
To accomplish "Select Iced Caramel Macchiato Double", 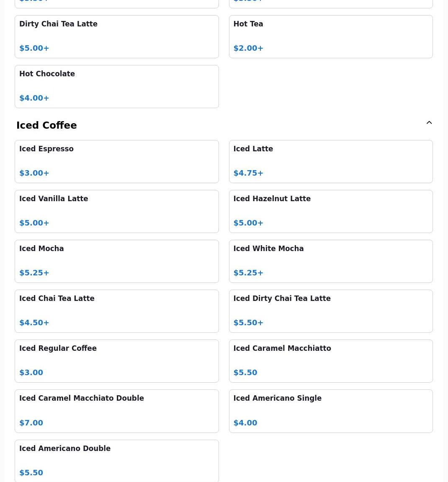I will coord(117,411).
